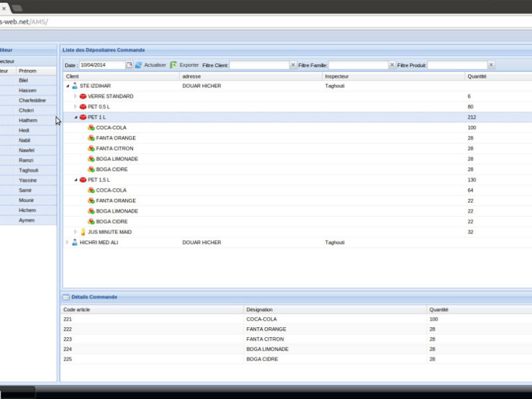Collapse the PET 1,5 L family node

pyautogui.click(x=75, y=180)
